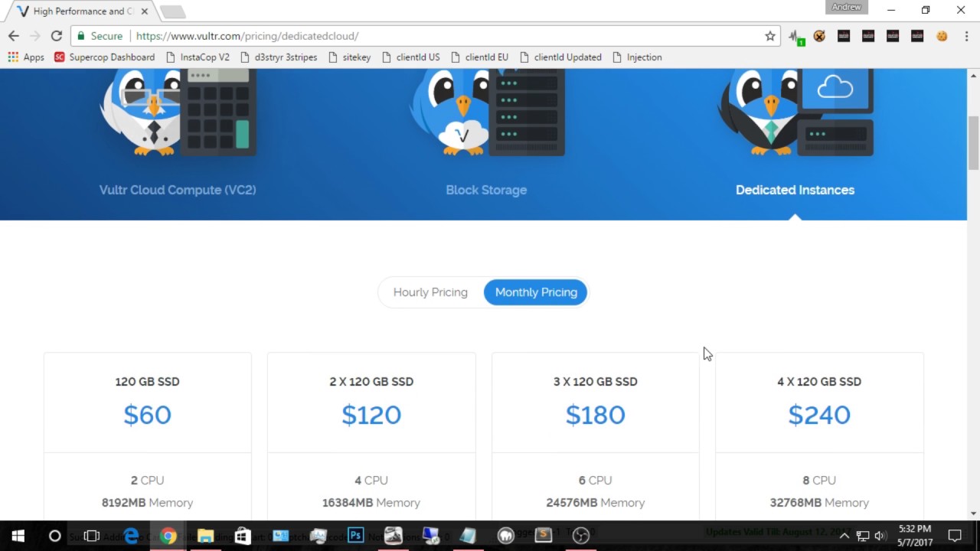
Task: Click the '32768MB Memory' text
Action: point(819,503)
